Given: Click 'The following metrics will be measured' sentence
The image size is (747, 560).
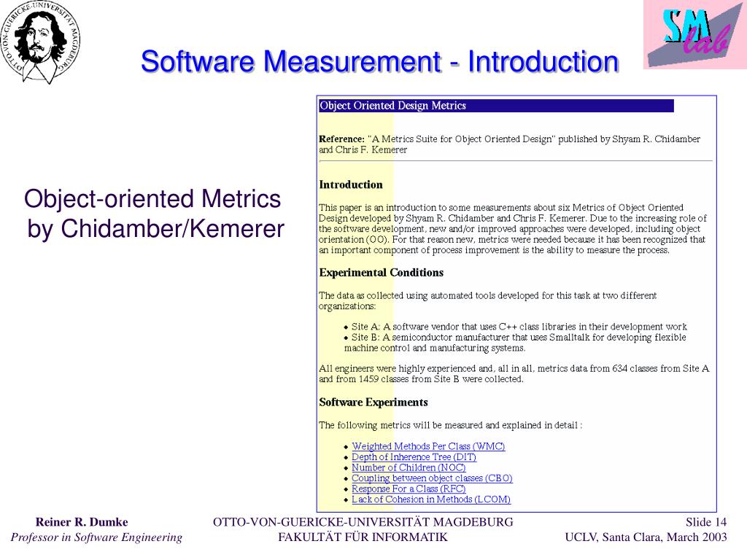Looking at the screenshot, I should [450, 425].
